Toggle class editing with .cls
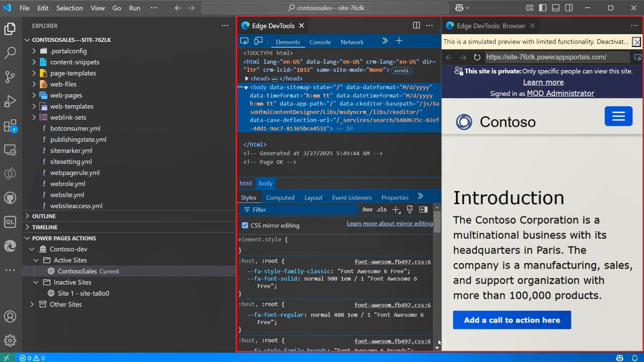 coord(382,209)
